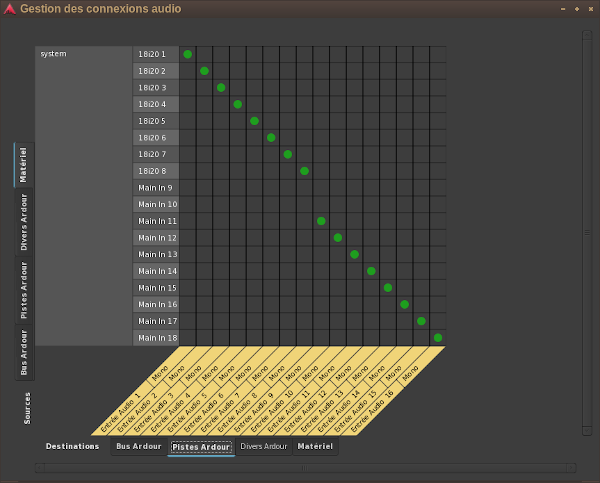Click horizontal scrollbar left arrow
The height and width of the screenshot is (483, 600).
[x=40, y=468]
